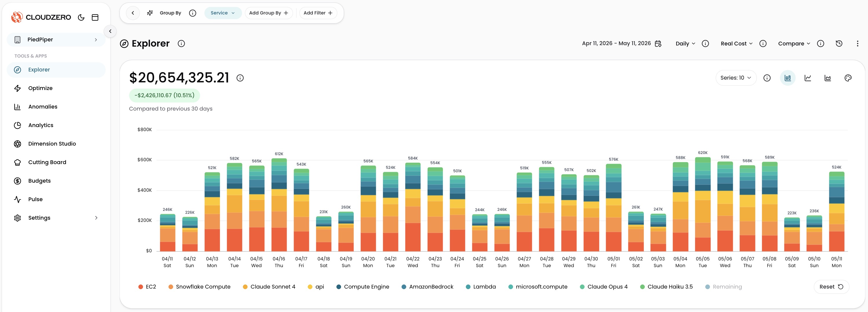Collapse the sidebar with chevron button

pos(110,31)
